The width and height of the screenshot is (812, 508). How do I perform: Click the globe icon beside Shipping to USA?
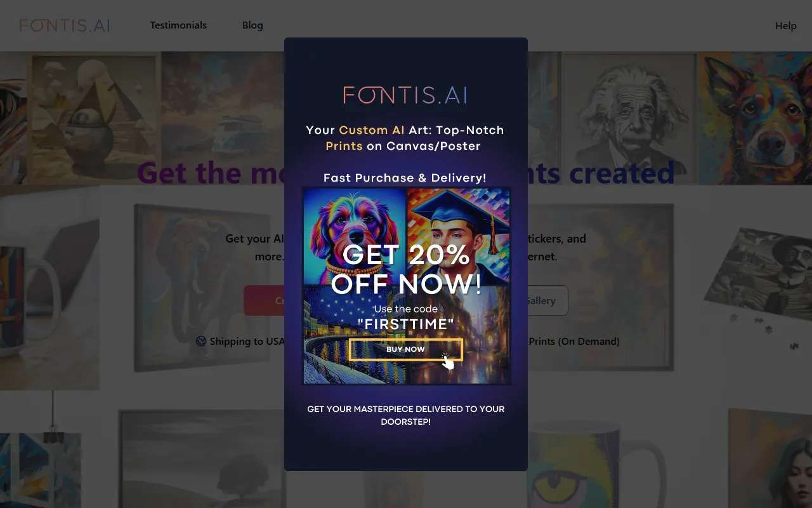pyautogui.click(x=201, y=341)
